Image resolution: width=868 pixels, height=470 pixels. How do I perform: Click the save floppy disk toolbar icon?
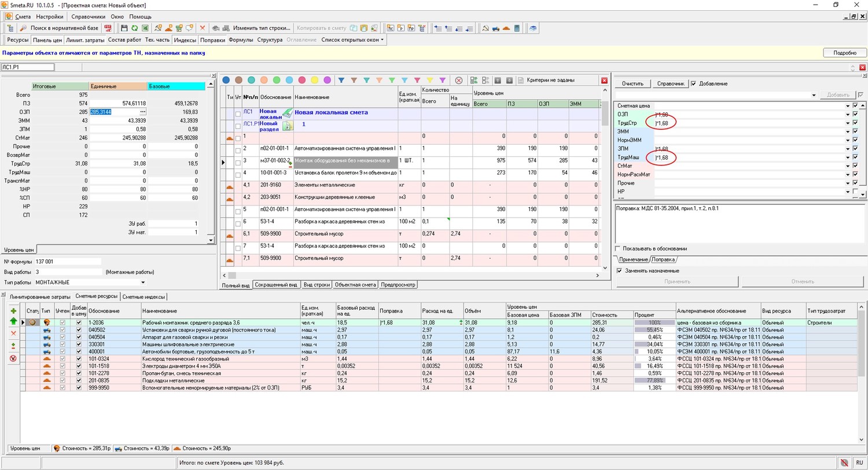pyautogui.click(x=124, y=28)
